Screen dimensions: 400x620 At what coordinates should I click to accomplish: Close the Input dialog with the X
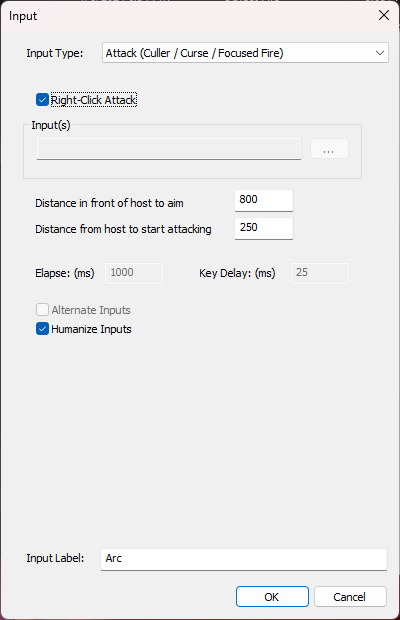[x=384, y=15]
